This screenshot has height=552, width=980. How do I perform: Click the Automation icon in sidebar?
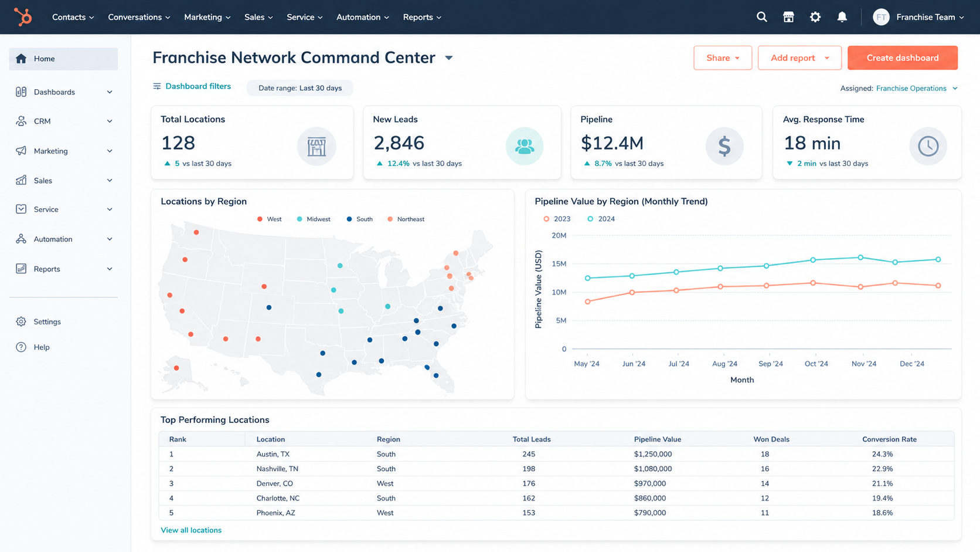(x=21, y=239)
